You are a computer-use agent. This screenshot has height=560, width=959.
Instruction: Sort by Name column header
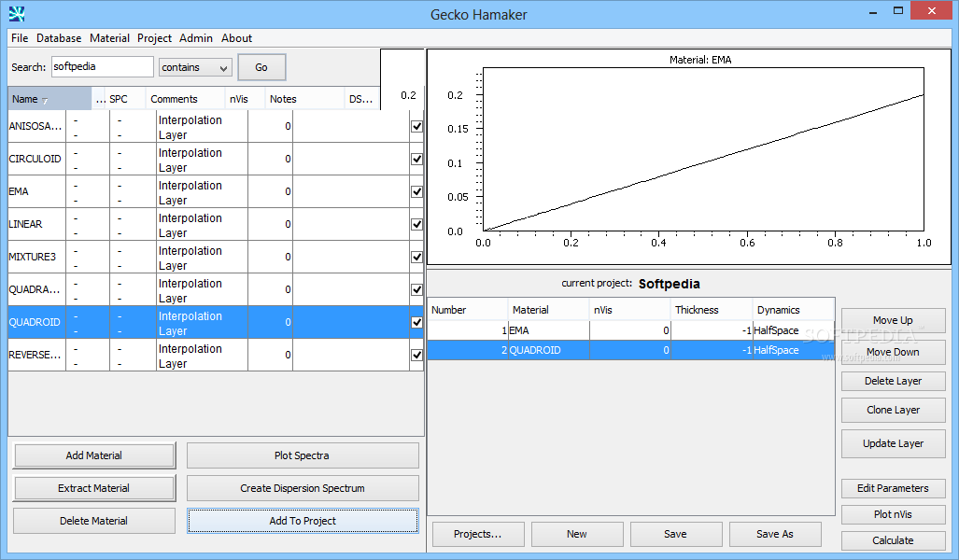click(49, 99)
